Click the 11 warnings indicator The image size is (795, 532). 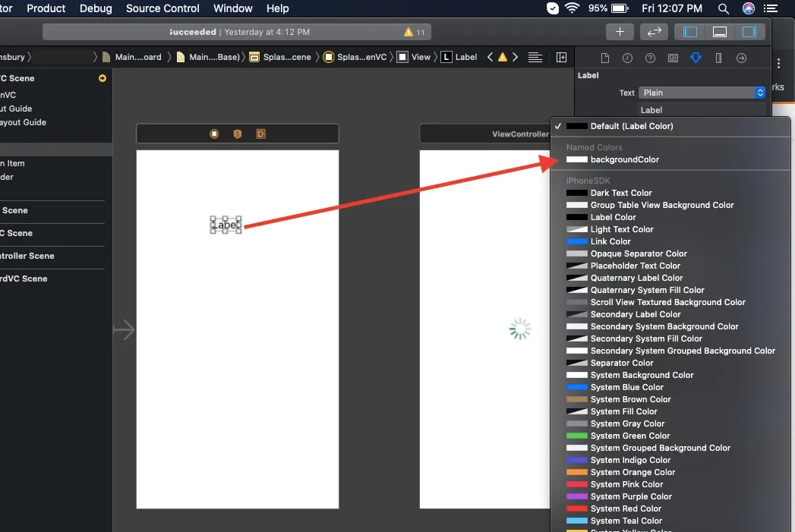[x=415, y=32]
